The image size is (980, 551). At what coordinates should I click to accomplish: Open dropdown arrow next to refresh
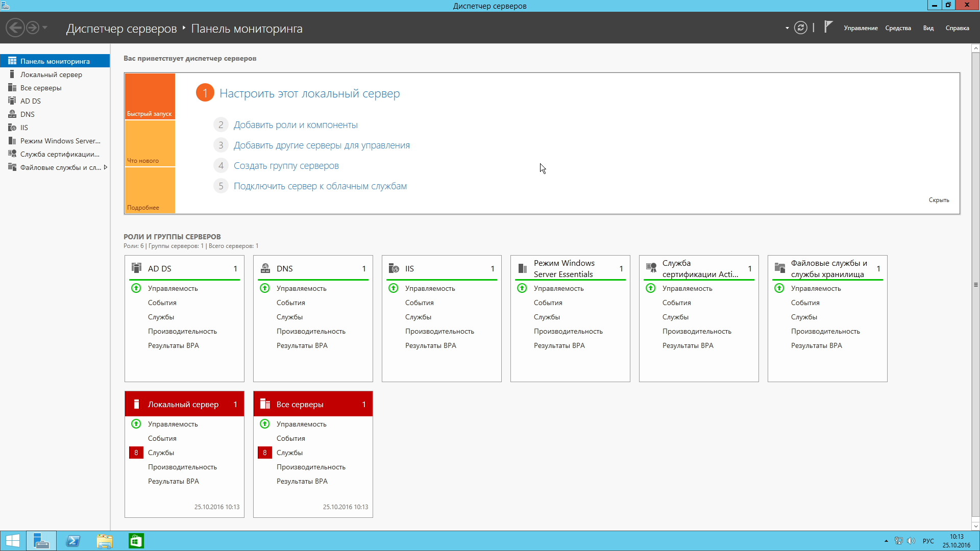click(787, 28)
